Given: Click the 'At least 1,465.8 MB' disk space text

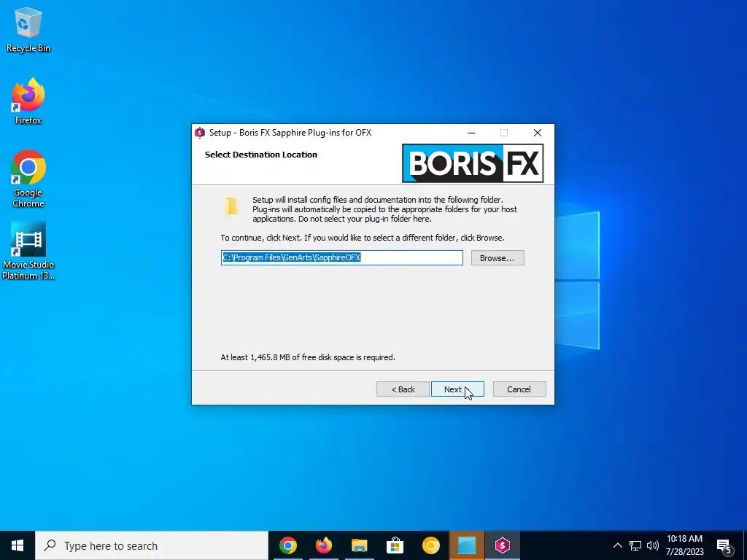Looking at the screenshot, I should click(308, 357).
